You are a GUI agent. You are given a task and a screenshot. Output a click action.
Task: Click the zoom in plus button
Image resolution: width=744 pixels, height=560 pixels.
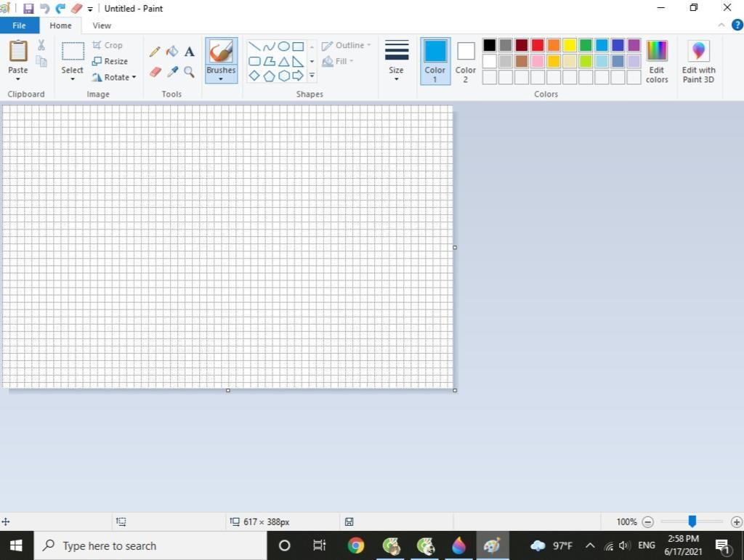tap(737, 522)
